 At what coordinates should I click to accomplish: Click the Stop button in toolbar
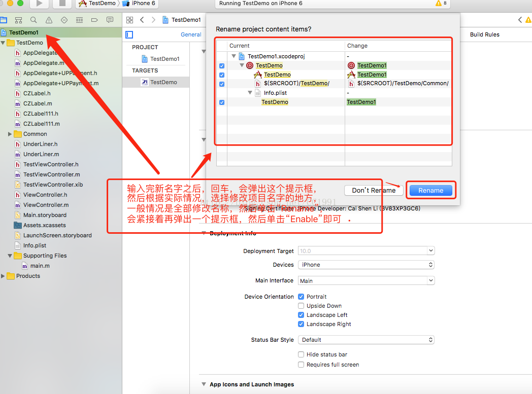[x=62, y=4]
